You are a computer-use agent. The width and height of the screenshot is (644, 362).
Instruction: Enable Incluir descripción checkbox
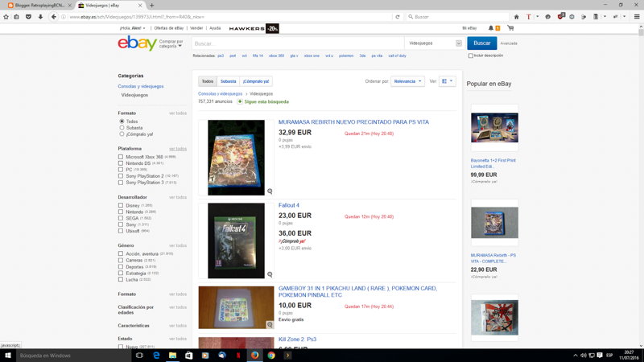click(x=471, y=56)
